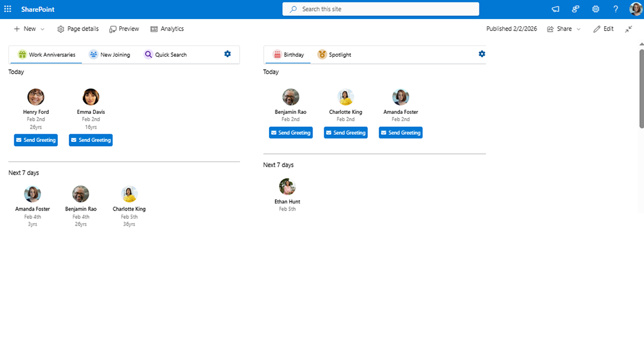
Task: Click the feedback person icon in the top bar
Action: pyautogui.click(x=575, y=9)
